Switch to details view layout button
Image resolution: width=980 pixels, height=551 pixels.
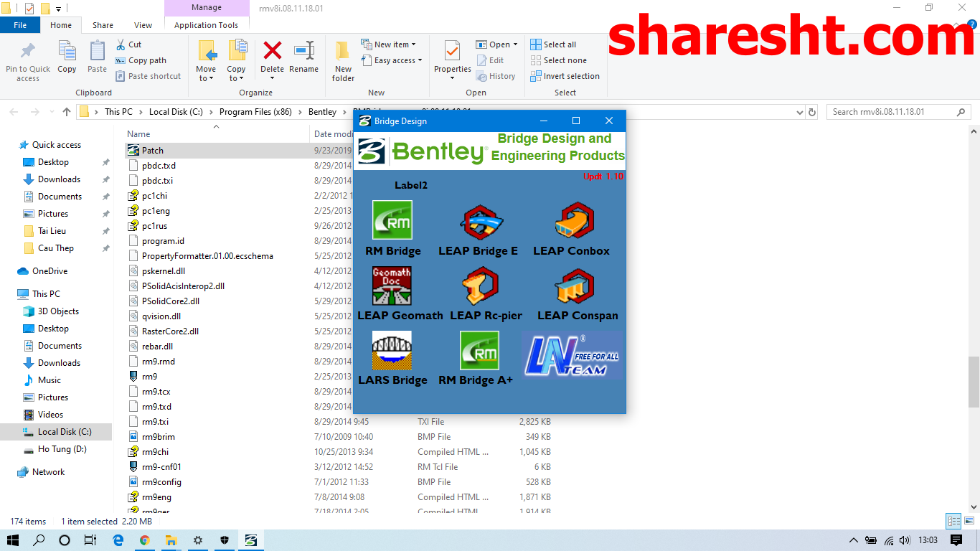coord(953,522)
